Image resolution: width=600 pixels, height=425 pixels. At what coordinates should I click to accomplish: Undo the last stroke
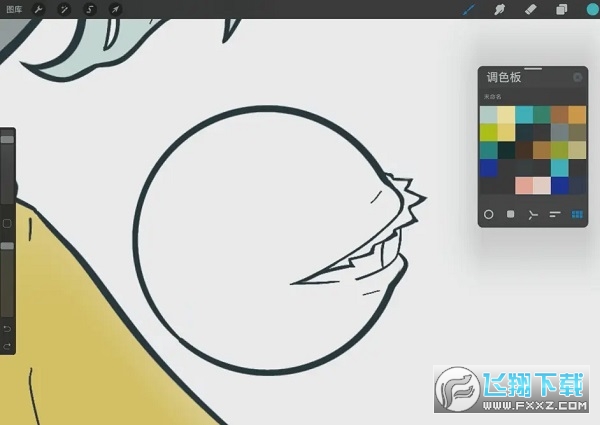point(7,329)
